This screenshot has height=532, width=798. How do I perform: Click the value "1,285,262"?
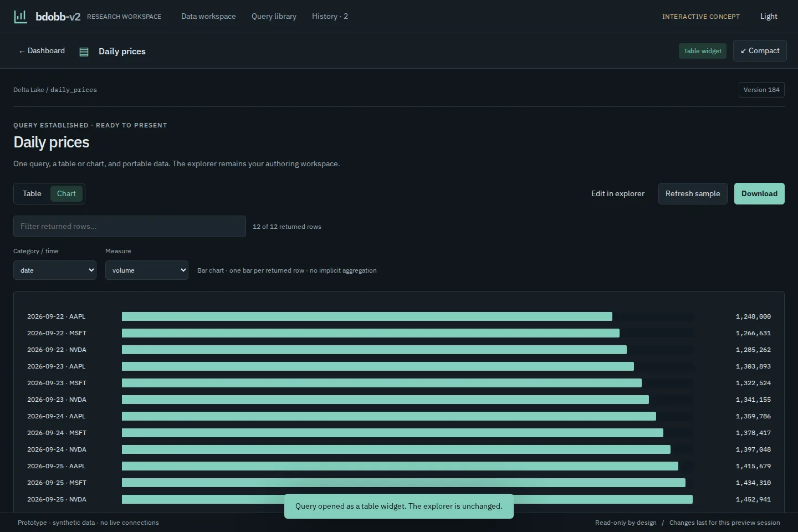point(753,350)
